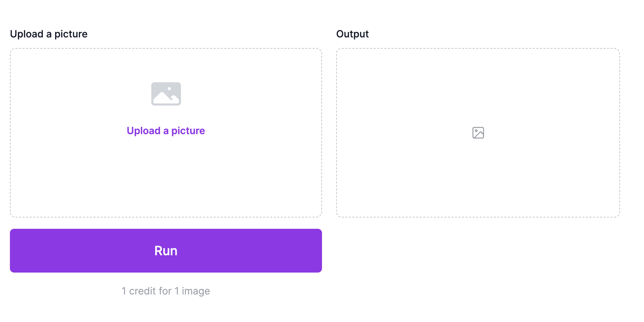Click the word Run on the purple button
644x322 pixels.
tap(166, 251)
